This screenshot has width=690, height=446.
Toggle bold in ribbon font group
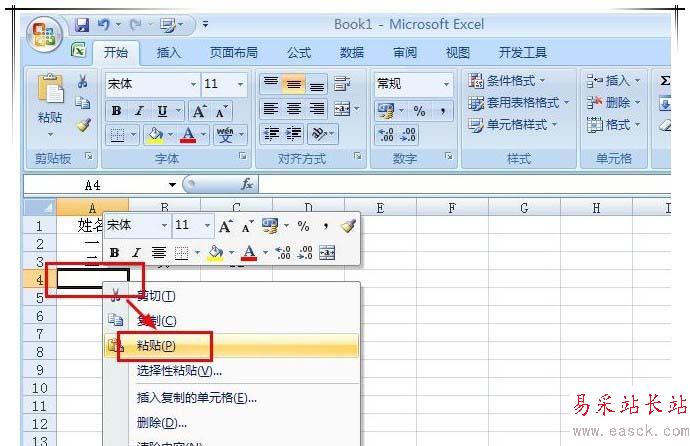coord(117,111)
